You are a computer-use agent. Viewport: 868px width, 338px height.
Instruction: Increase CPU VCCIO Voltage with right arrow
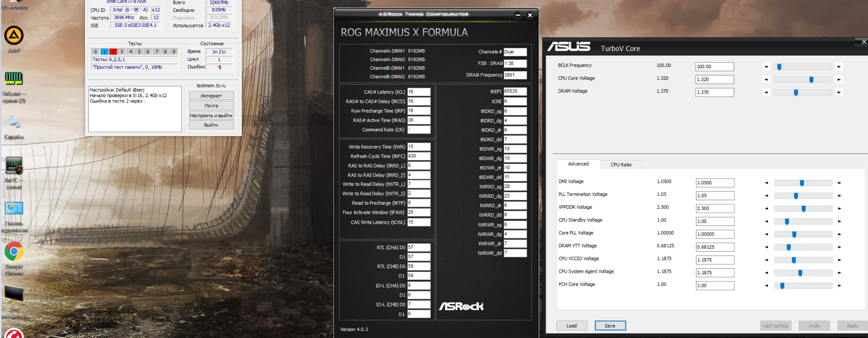840,260
